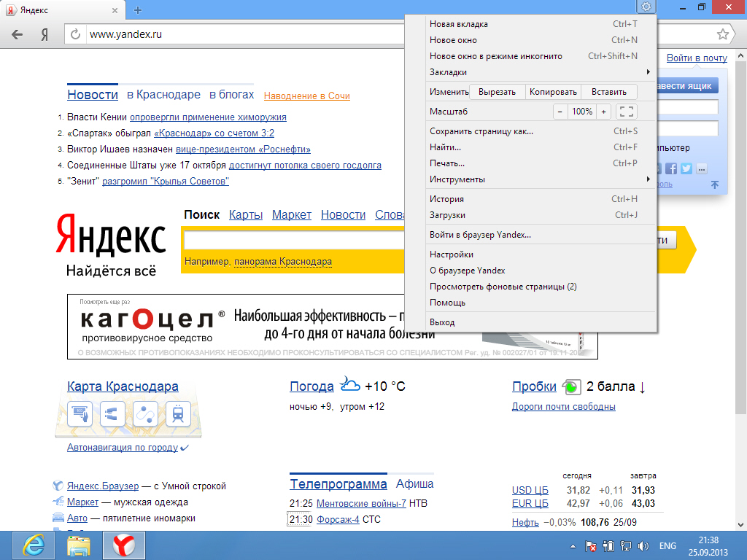
Task: Click the second map icon under Карта Краснодара
Action: pos(112,413)
